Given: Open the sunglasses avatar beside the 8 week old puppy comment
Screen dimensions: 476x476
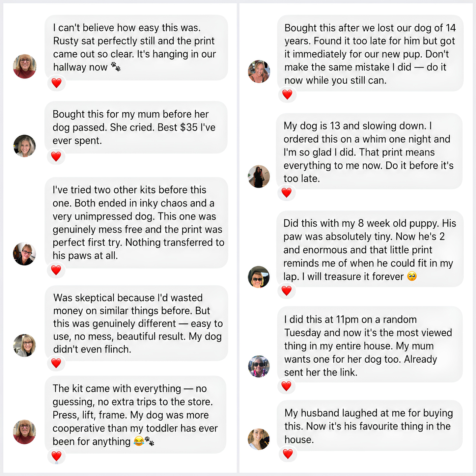Looking at the screenshot, I should pos(259,277).
